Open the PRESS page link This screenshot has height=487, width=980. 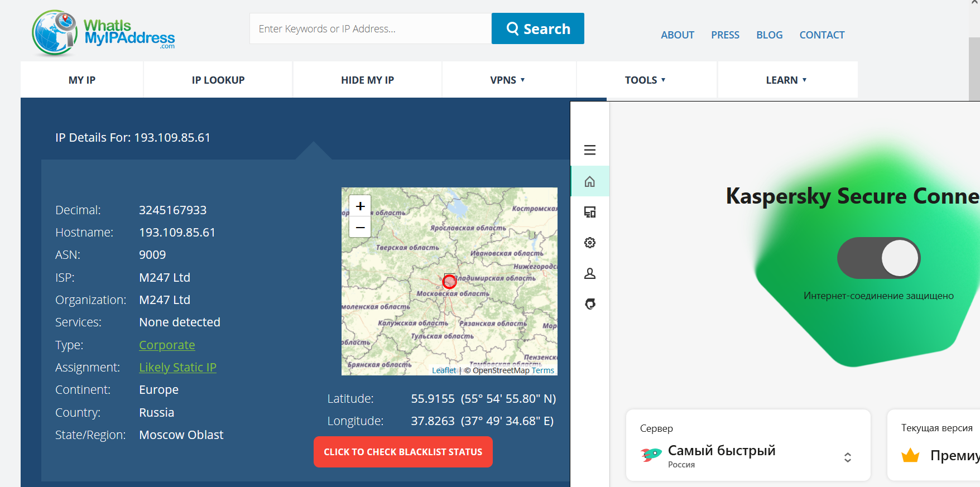[x=725, y=35]
